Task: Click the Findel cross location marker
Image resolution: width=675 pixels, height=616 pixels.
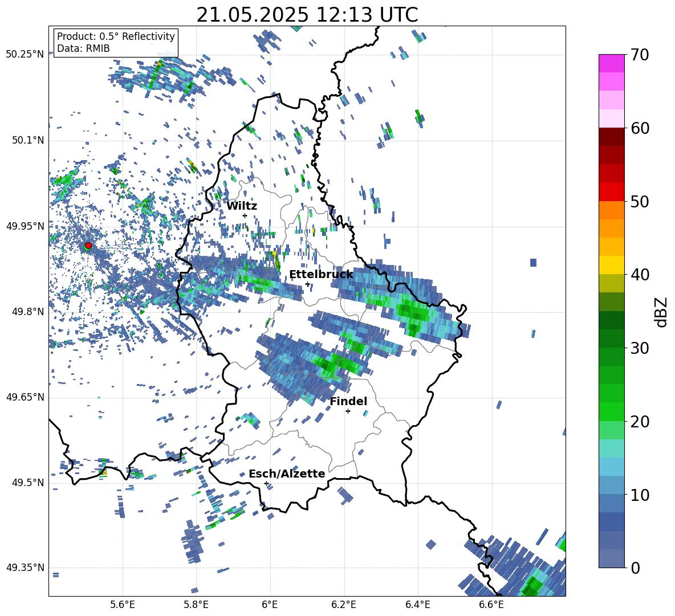Action: (x=348, y=411)
